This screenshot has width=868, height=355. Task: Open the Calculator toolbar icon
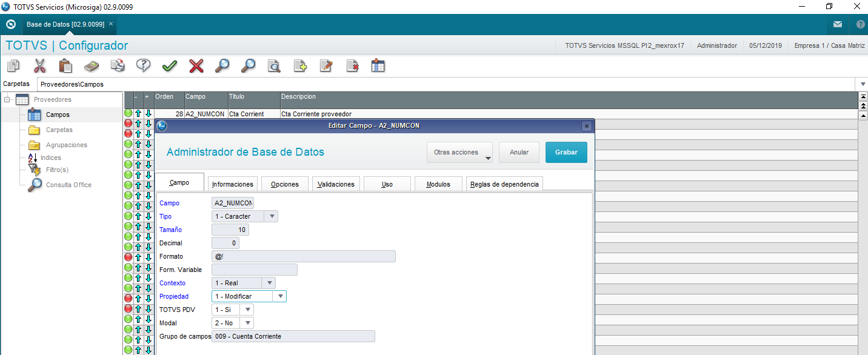point(92,65)
